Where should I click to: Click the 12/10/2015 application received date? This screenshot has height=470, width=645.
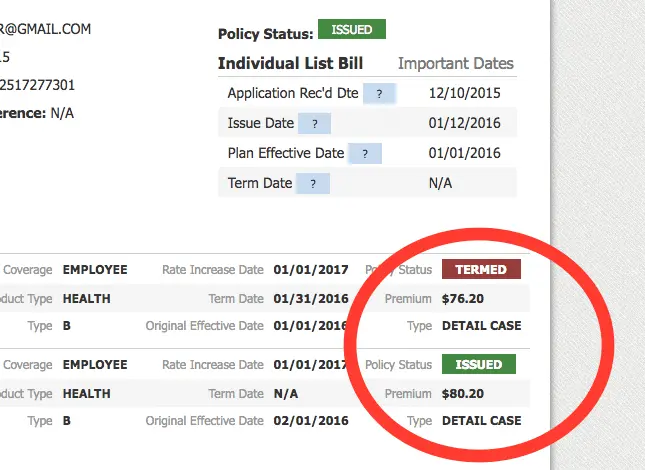464,94
